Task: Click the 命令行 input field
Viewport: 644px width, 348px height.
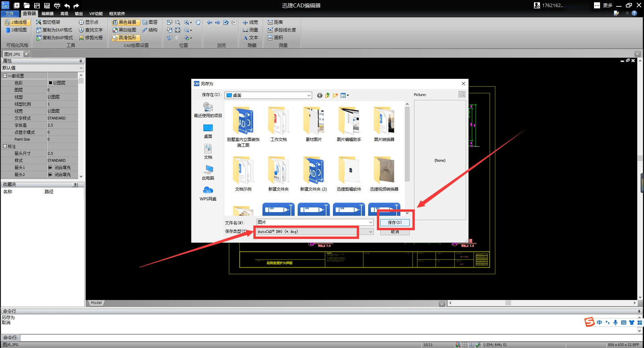Action: [331, 338]
